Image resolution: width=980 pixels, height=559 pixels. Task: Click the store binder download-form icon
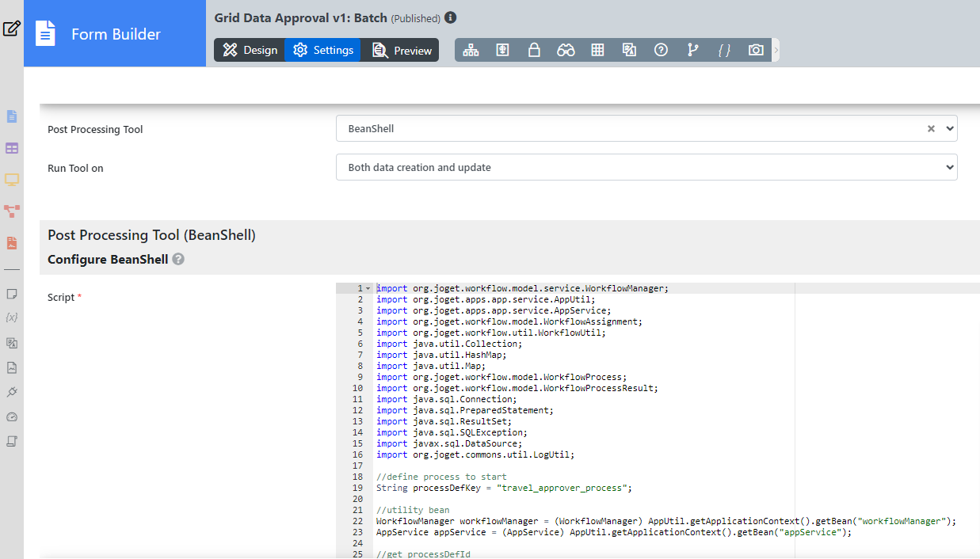(502, 50)
